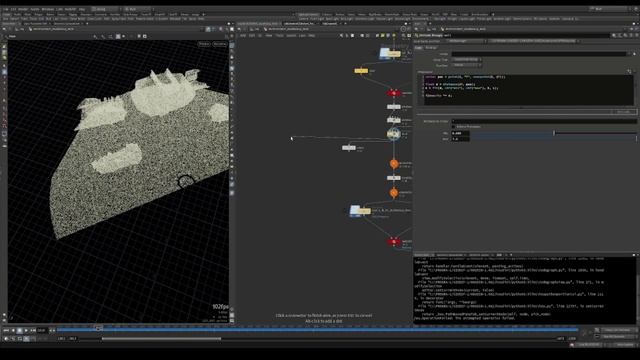Image resolution: width=640 pixels, height=360 pixels.
Task: Switch to the Bindings tab in the parameter pane
Action: [431, 48]
